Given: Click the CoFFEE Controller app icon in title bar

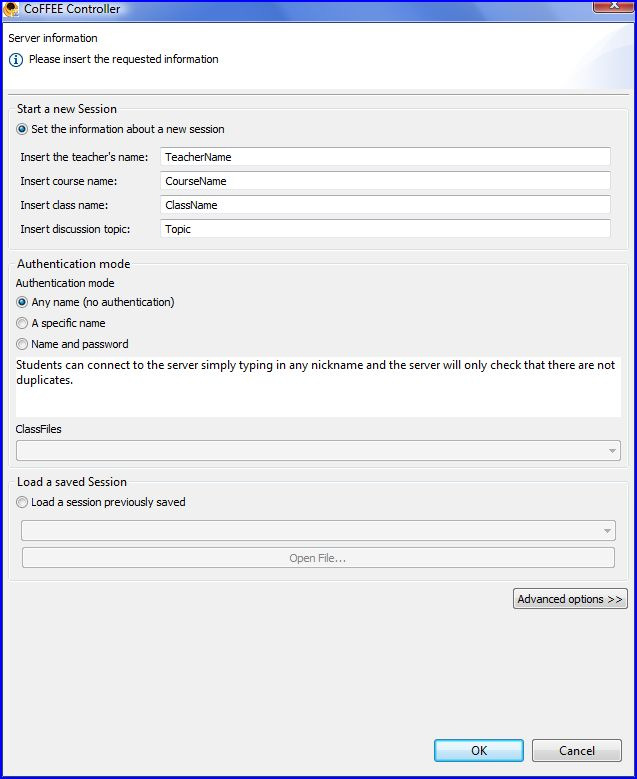Looking at the screenshot, I should (x=10, y=9).
